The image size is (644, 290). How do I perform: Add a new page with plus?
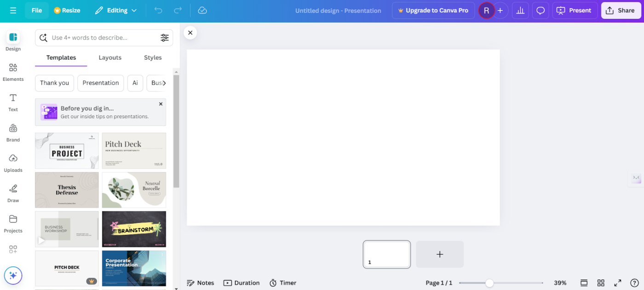click(x=440, y=254)
